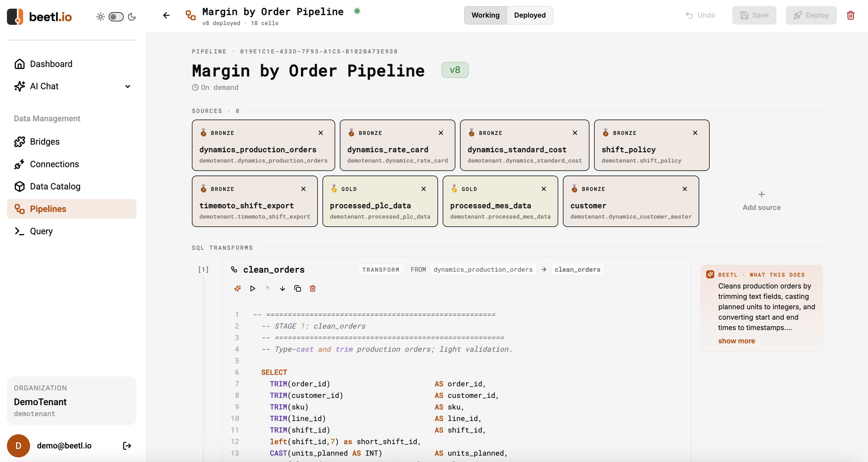
Task: Open the Data Catalog
Action: [x=71, y=187]
